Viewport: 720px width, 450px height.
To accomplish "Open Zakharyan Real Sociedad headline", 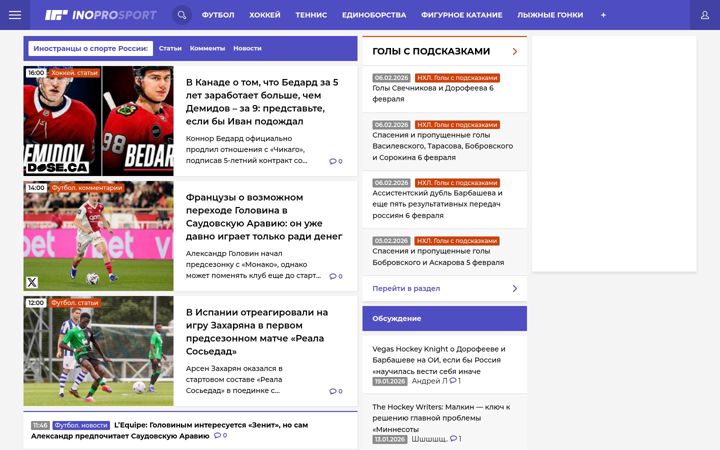I will (257, 332).
